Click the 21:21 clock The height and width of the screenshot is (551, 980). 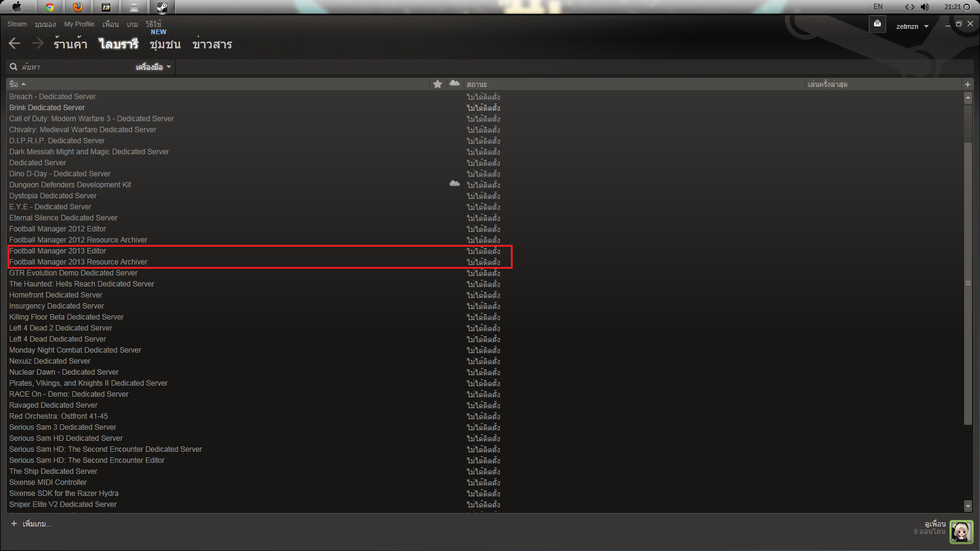tap(952, 7)
